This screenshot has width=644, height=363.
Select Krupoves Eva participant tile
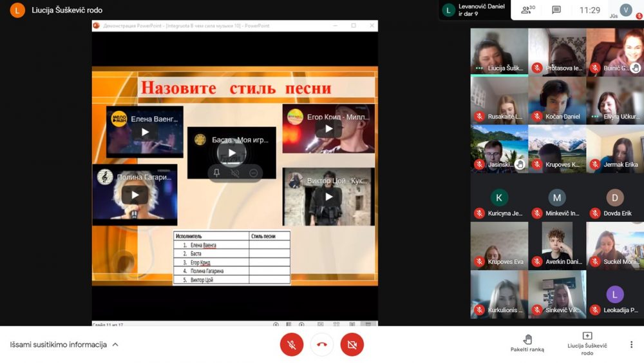499,246
